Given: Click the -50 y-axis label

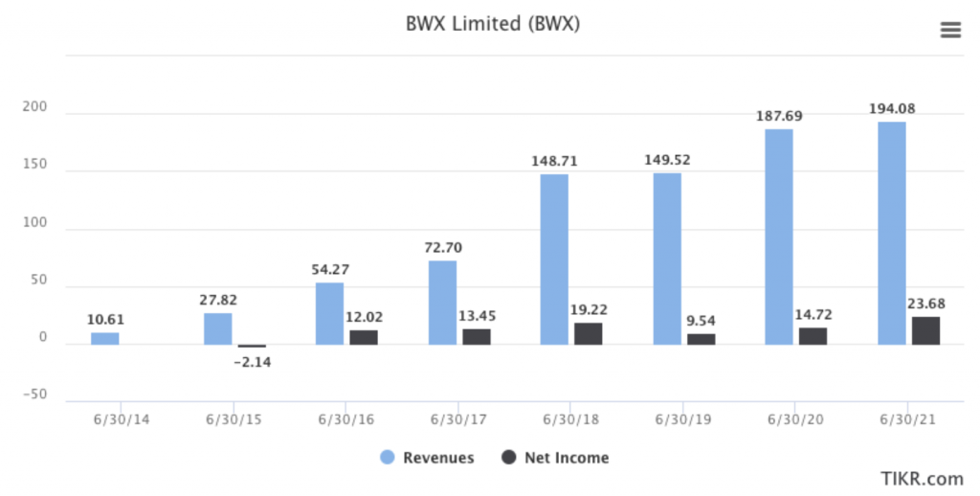Looking at the screenshot, I should [35, 395].
